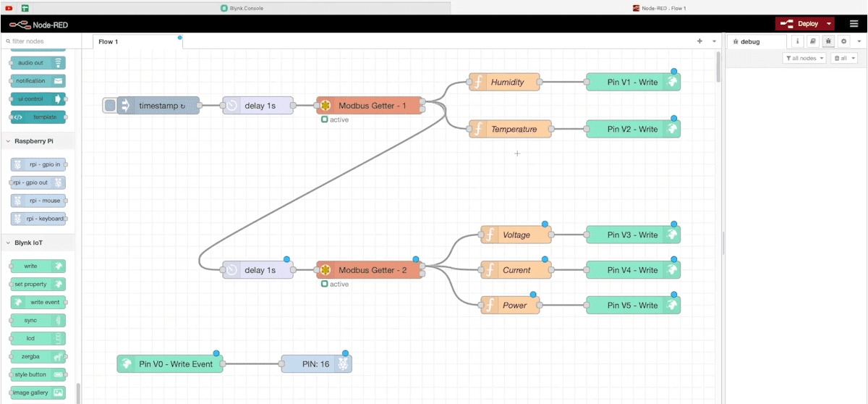This screenshot has height=404, width=868.
Task: Open the clear all messages dropdown
Action: tap(844, 58)
